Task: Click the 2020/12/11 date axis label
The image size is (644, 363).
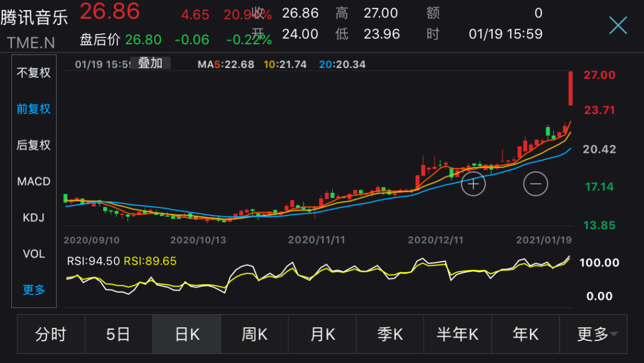Action: pyautogui.click(x=435, y=240)
